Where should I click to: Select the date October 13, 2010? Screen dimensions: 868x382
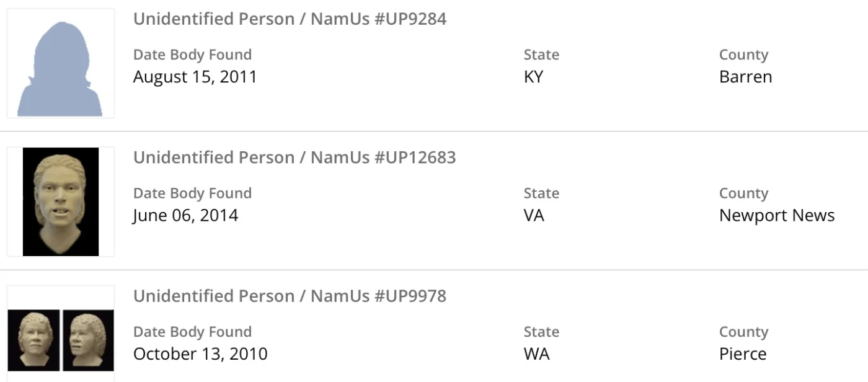click(x=200, y=354)
